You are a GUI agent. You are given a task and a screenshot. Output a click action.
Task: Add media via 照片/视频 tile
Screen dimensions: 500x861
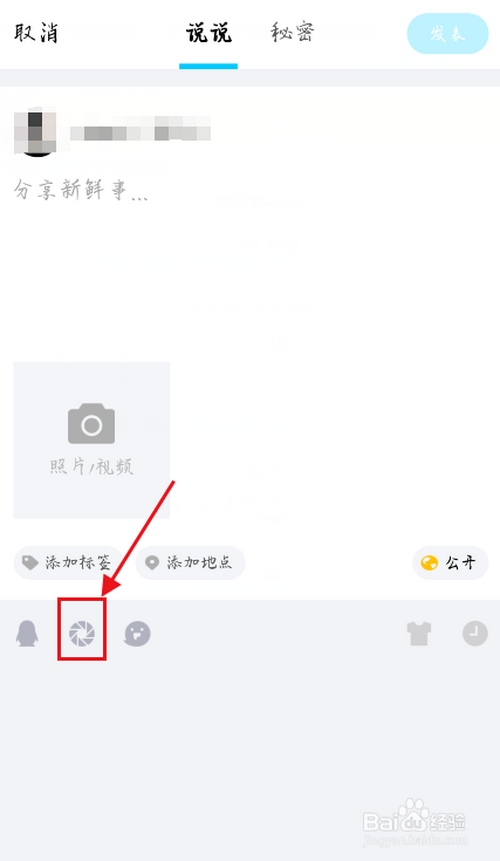(x=92, y=440)
